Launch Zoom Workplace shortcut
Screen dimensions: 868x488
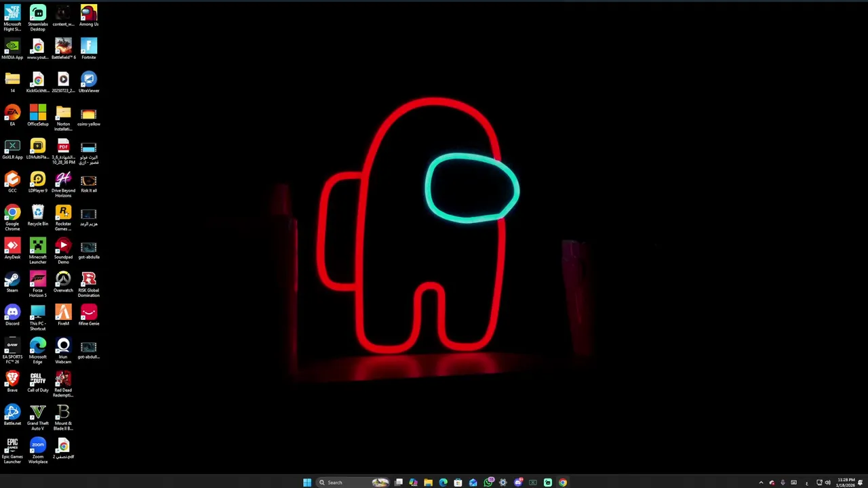point(38,450)
